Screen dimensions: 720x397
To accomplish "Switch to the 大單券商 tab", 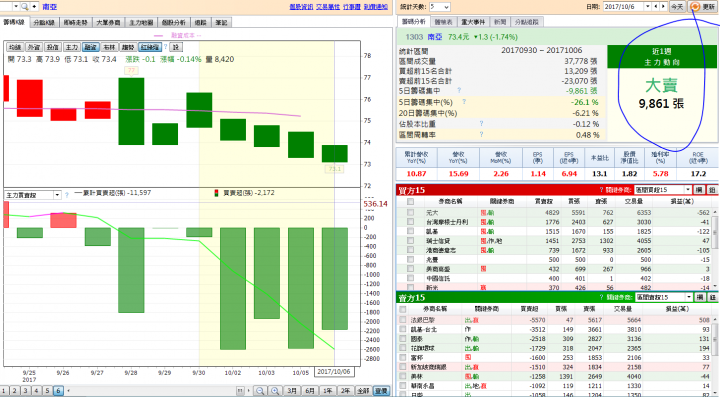I will point(108,22).
